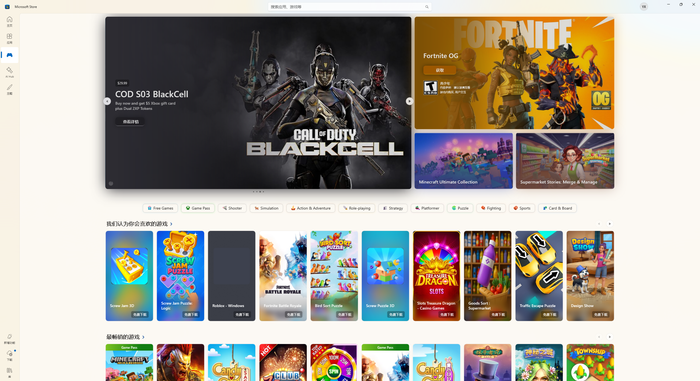Open Slots Treasure Dragon casino card
Image resolution: width=700 pixels, height=381 pixels.
click(436, 276)
